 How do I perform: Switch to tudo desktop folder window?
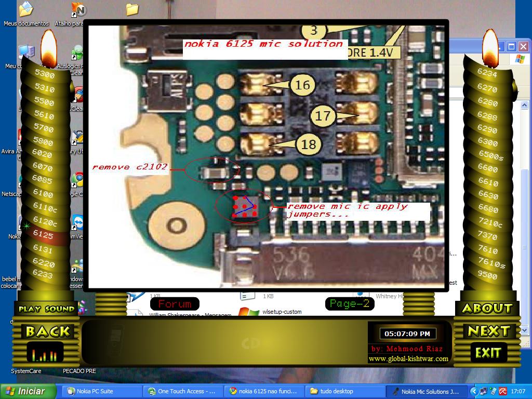click(x=345, y=391)
